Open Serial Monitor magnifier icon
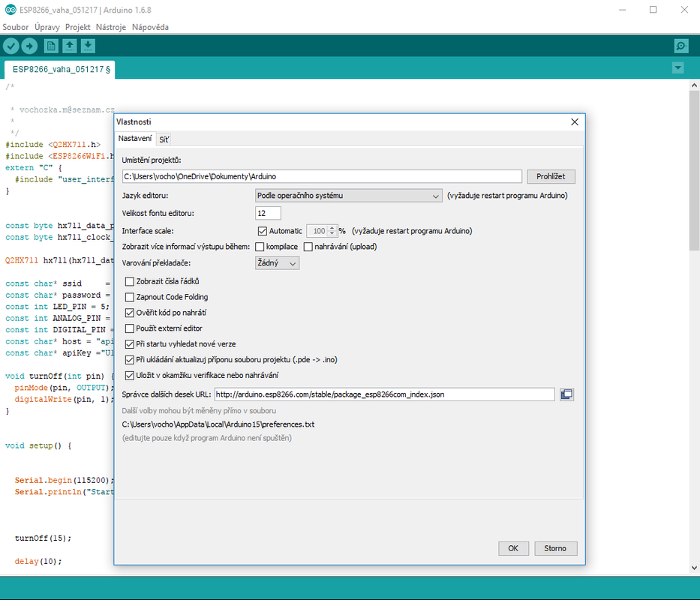Viewport: 700px width, 600px height. [681, 46]
